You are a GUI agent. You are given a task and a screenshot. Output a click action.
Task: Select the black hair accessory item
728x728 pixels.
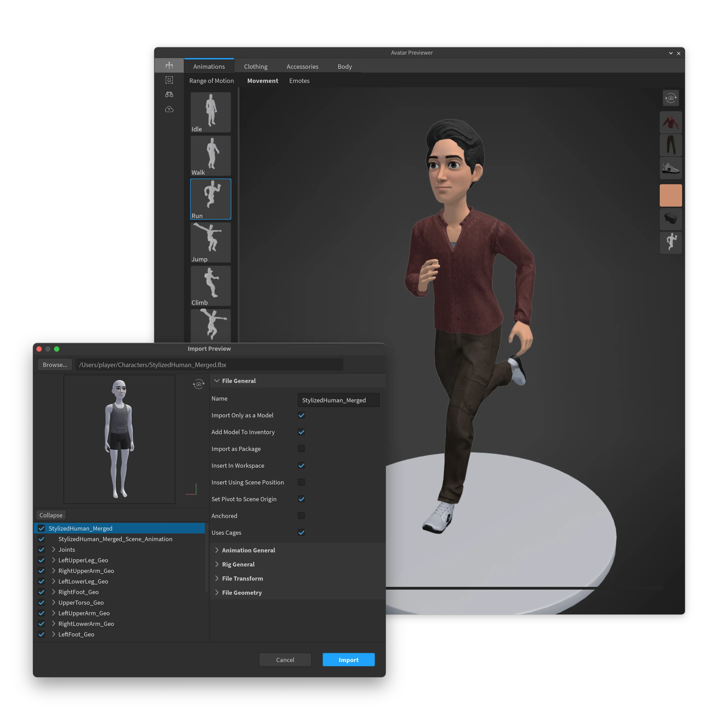coord(670,219)
